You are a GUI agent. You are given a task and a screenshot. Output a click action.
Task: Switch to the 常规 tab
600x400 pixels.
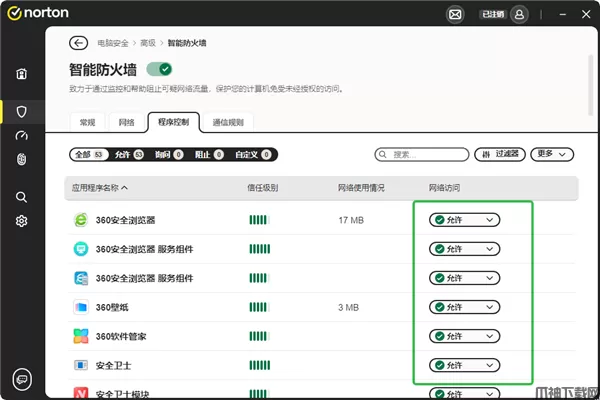[x=87, y=122]
